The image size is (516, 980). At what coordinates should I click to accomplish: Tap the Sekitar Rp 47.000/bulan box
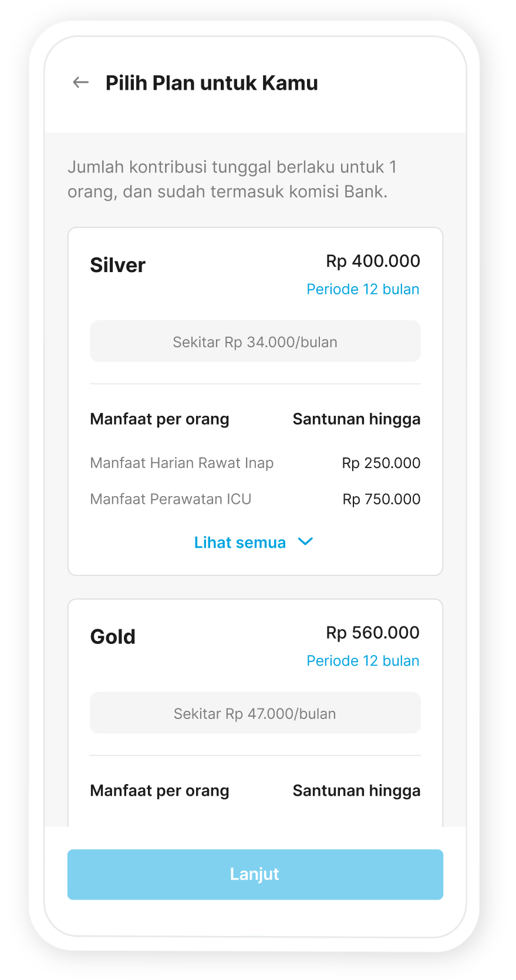(x=255, y=713)
